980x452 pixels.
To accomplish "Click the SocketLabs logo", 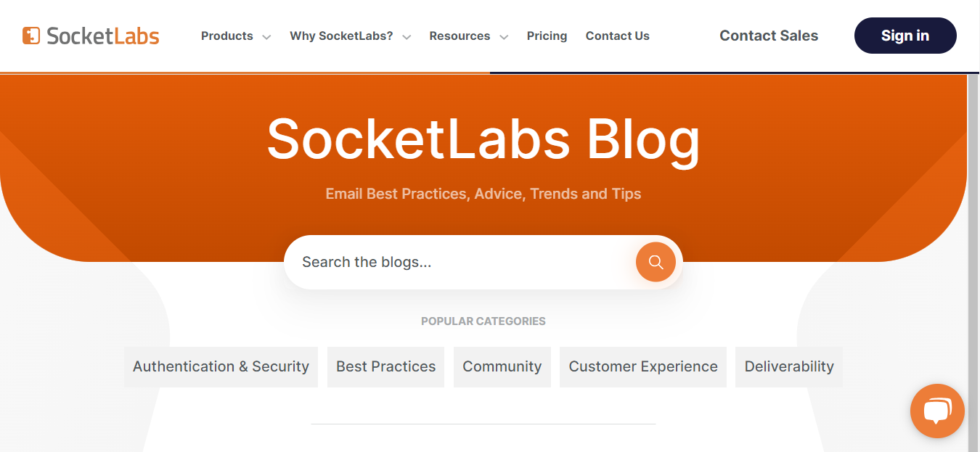I will 90,35.
